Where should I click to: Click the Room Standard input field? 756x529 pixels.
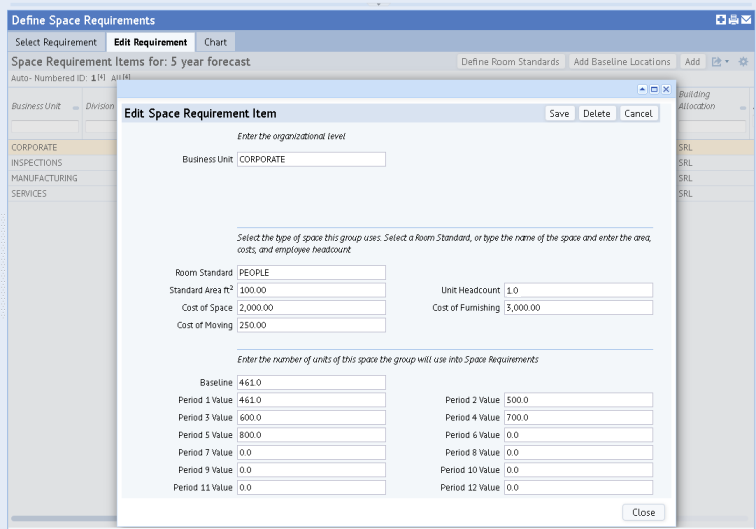click(311, 272)
